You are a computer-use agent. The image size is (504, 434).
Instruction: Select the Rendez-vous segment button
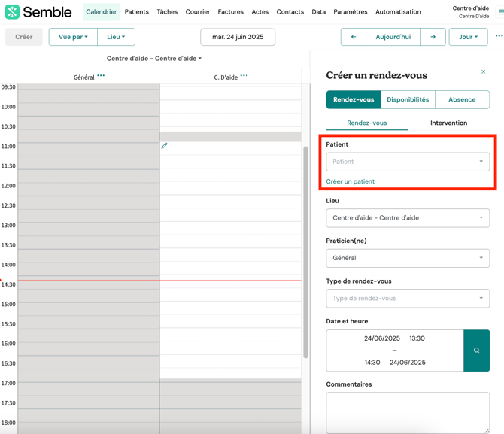[x=354, y=99]
